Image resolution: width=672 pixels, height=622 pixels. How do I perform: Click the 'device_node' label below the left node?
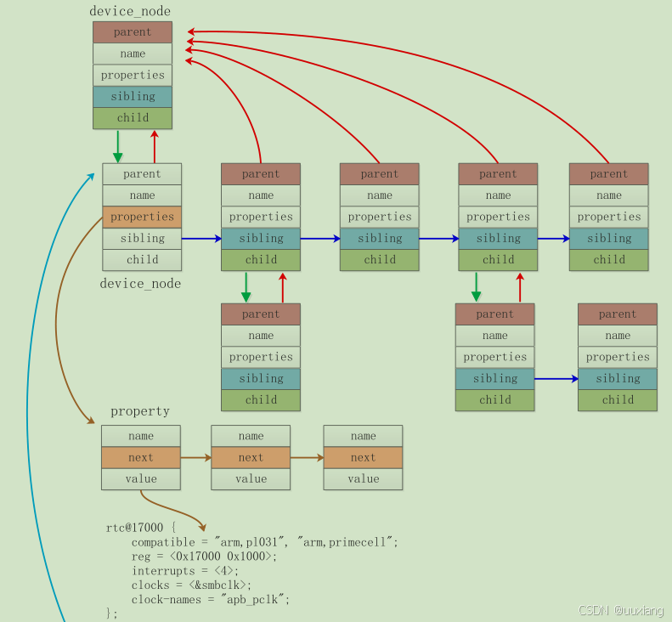(x=140, y=284)
